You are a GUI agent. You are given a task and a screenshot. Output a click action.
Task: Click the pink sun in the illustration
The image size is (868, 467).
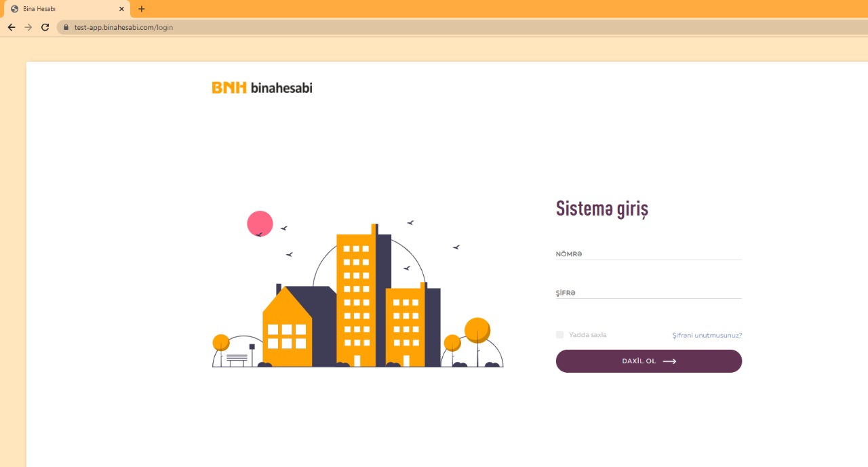pyautogui.click(x=260, y=223)
